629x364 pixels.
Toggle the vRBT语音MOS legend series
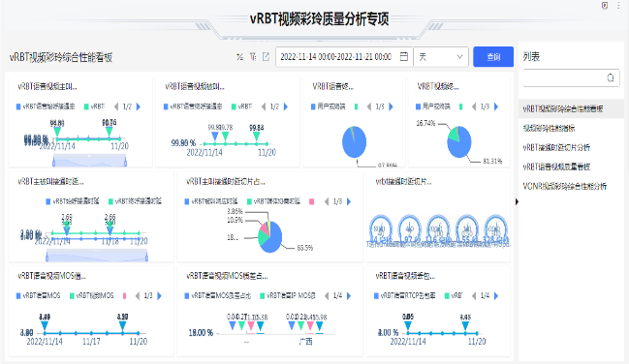pyautogui.click(x=38, y=296)
